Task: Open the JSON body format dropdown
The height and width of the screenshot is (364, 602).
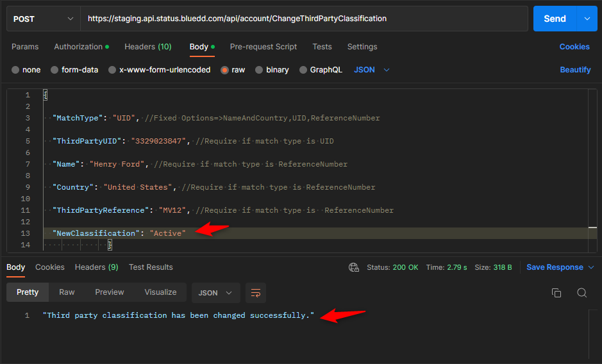Action: coord(372,70)
